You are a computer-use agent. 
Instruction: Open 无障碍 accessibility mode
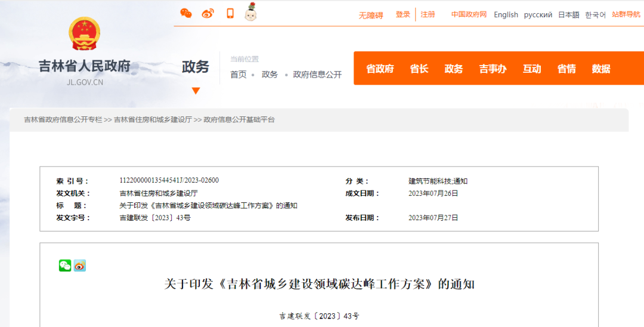pos(371,16)
